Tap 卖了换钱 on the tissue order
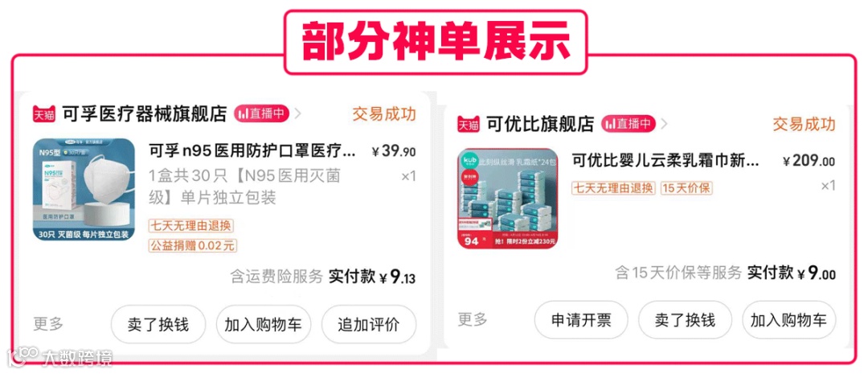This screenshot has height=374, width=868. [x=686, y=319]
